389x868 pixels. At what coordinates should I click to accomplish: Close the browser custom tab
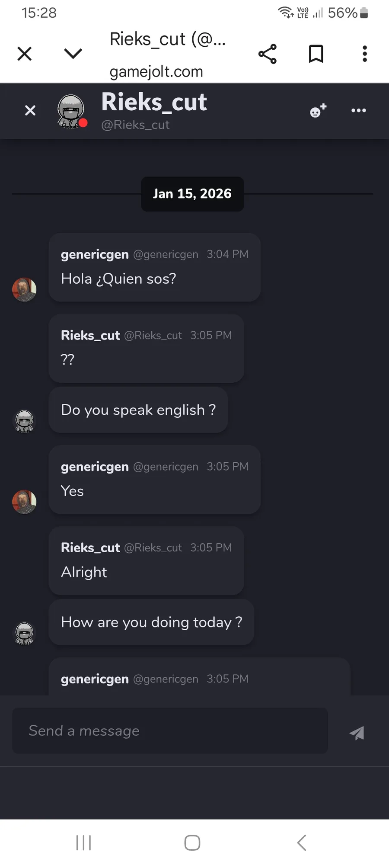(25, 54)
